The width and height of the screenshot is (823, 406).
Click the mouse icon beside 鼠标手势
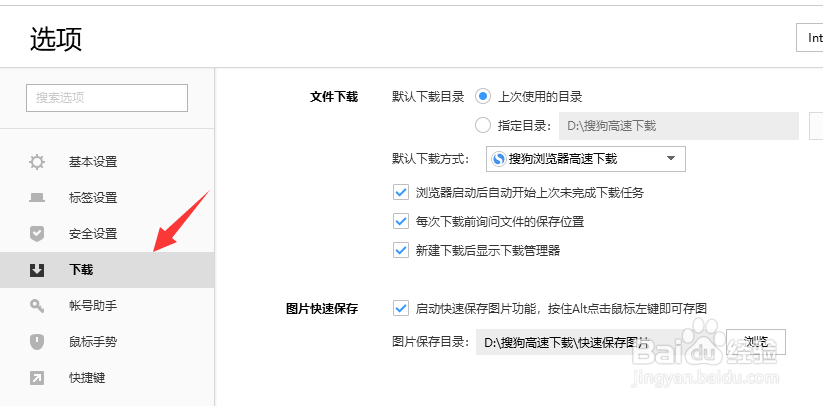[x=37, y=342]
